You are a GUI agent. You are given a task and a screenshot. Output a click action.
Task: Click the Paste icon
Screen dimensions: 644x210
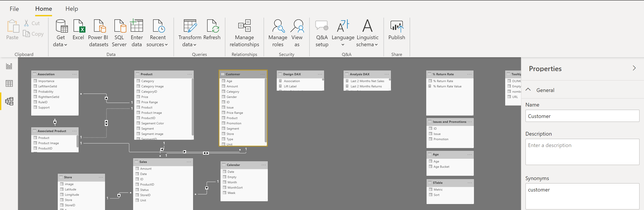tap(13, 26)
